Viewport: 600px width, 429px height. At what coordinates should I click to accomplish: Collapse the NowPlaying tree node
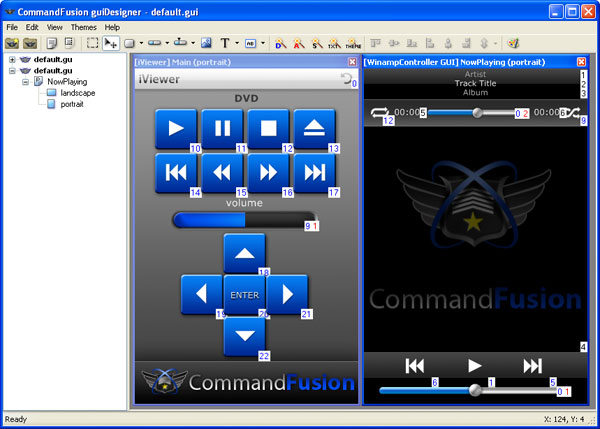(25, 82)
